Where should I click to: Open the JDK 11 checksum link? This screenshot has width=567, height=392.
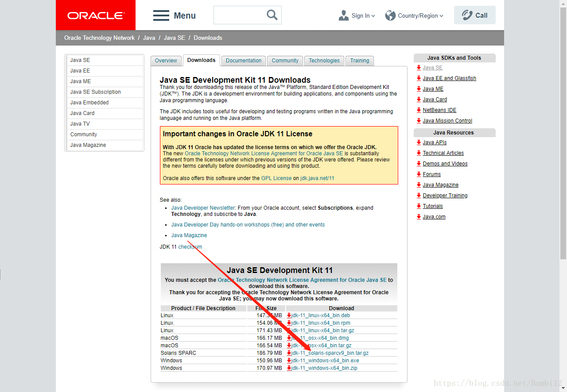tap(190, 247)
